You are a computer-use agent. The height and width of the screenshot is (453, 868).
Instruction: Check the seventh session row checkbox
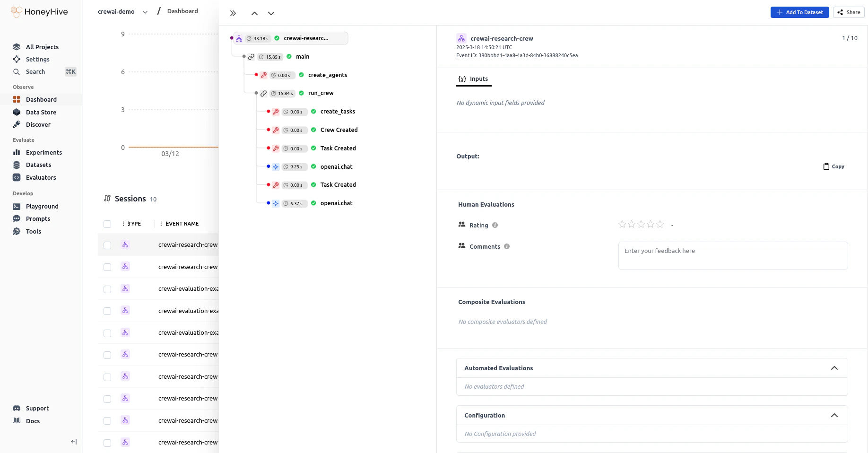[107, 377]
